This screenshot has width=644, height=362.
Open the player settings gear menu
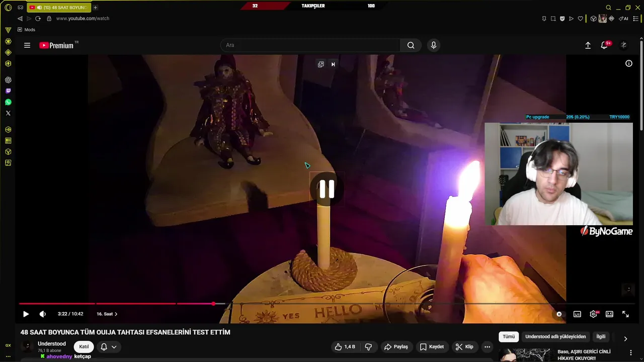click(593, 314)
